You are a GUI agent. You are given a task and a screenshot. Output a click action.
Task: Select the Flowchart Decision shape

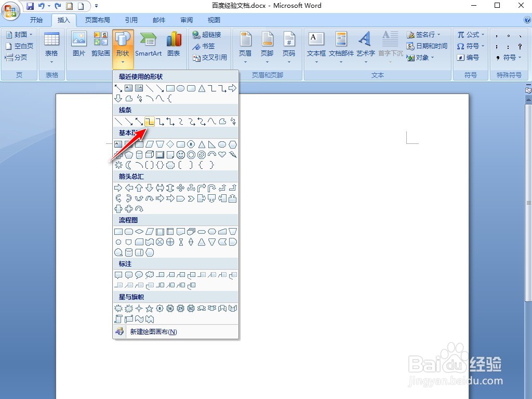(x=139, y=232)
